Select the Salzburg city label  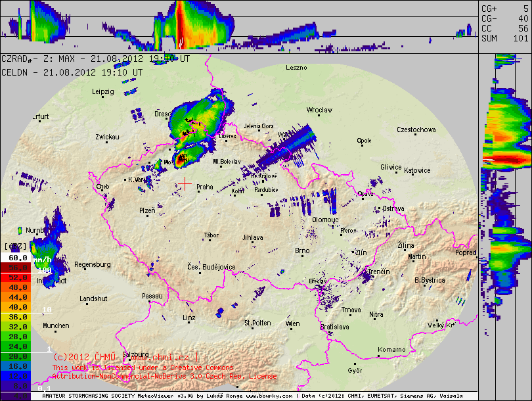[x=136, y=354]
